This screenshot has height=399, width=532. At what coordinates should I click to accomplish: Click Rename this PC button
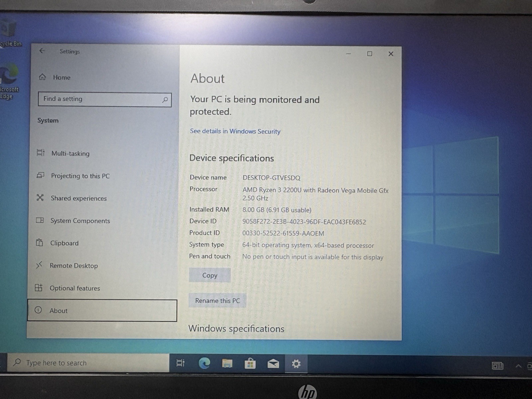[x=217, y=301]
